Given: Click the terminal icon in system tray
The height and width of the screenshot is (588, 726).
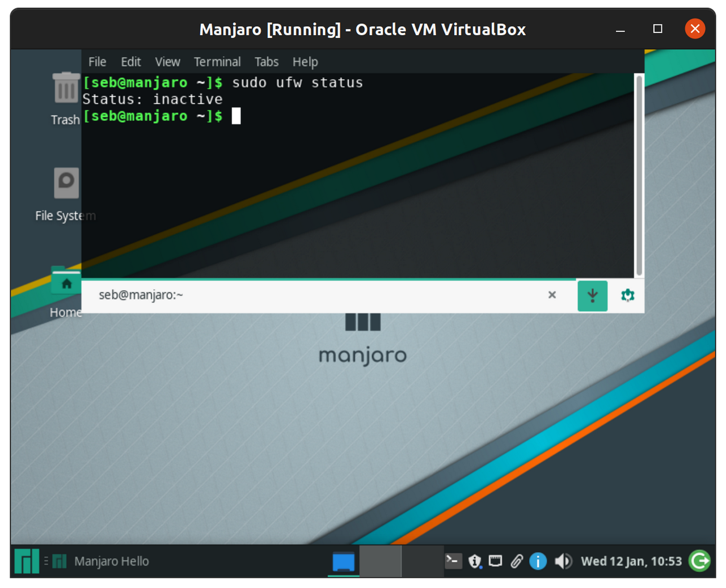Looking at the screenshot, I should [453, 561].
